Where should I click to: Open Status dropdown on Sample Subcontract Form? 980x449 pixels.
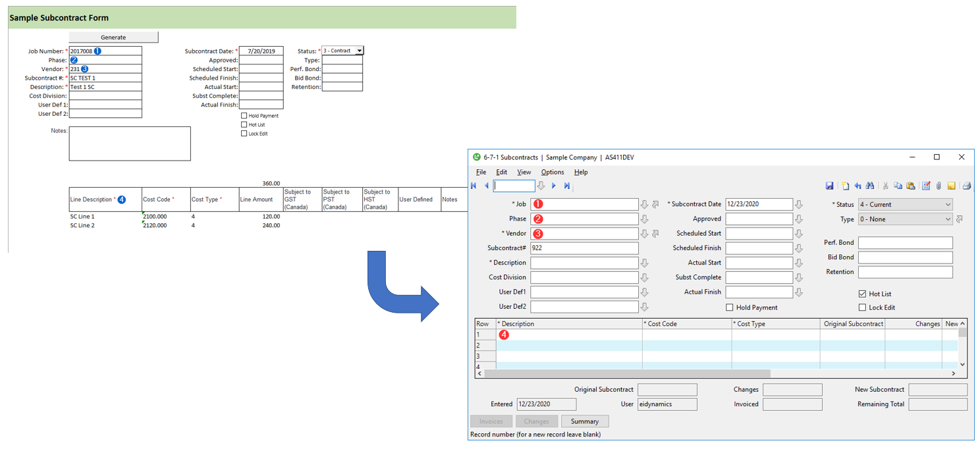coord(359,51)
